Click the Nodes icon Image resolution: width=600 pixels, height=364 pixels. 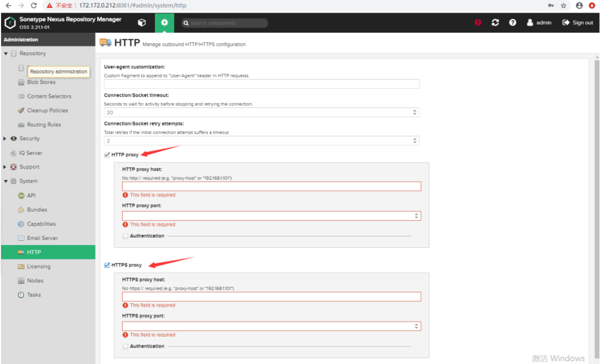[21, 281]
